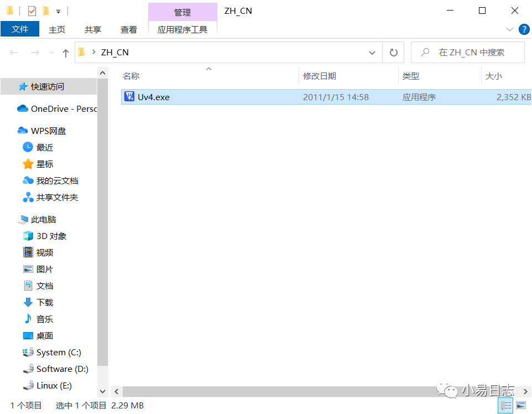Select the Uv4.exe file

click(x=326, y=97)
